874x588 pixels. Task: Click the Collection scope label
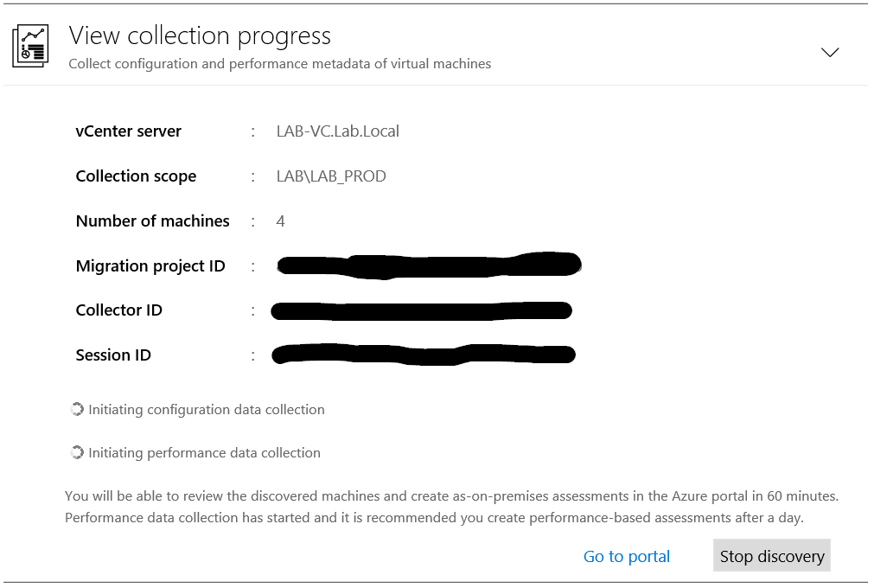[x=136, y=176]
